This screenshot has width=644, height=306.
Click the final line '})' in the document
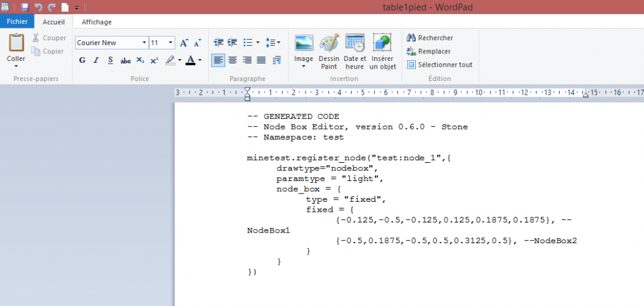point(252,271)
